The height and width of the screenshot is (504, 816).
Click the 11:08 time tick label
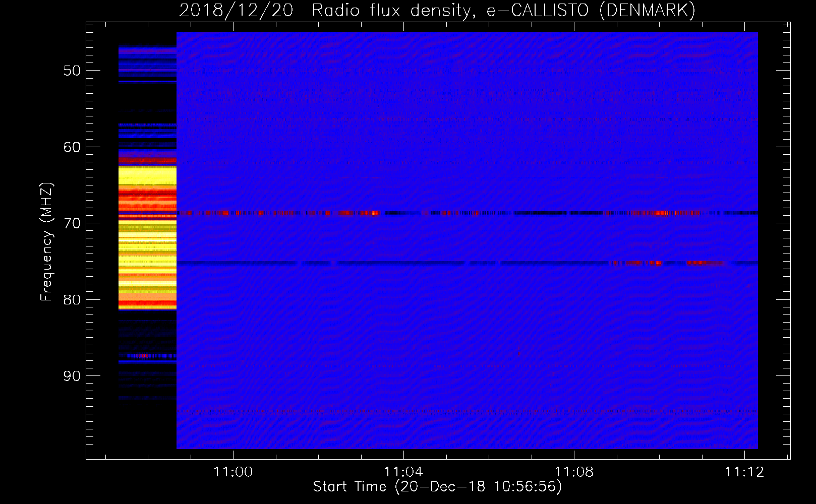tap(574, 472)
